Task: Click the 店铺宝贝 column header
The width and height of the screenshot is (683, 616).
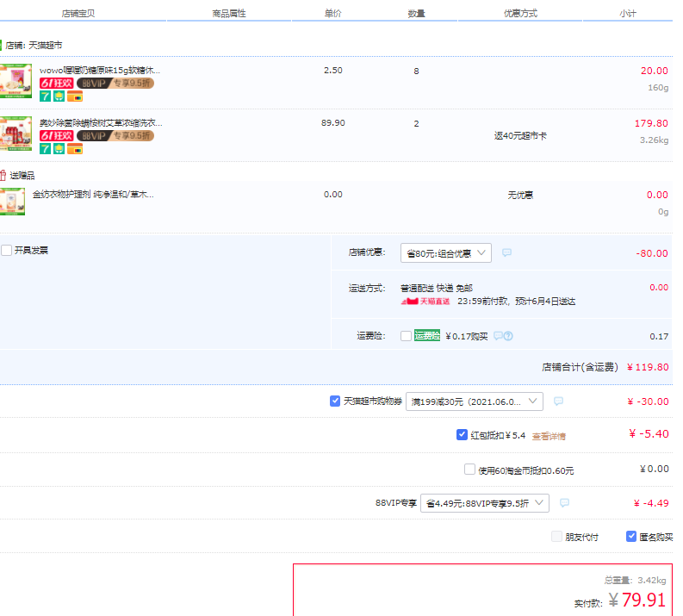Action: tap(78, 14)
